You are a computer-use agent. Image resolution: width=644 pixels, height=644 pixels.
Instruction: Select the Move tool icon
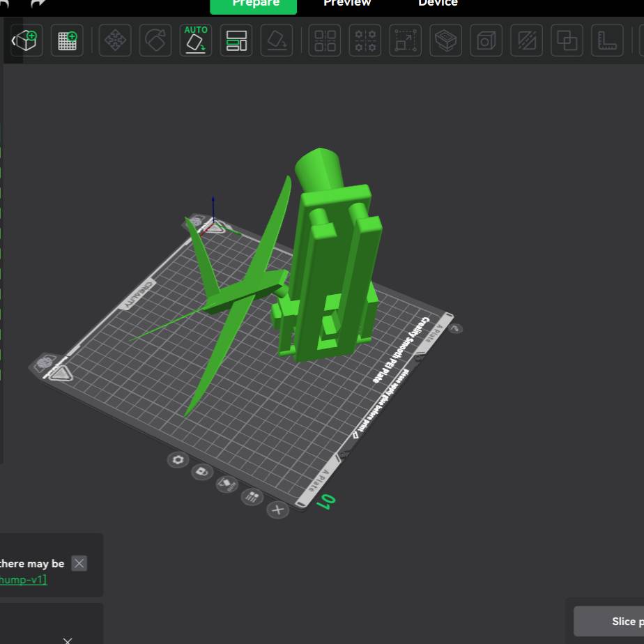pyautogui.click(x=115, y=40)
